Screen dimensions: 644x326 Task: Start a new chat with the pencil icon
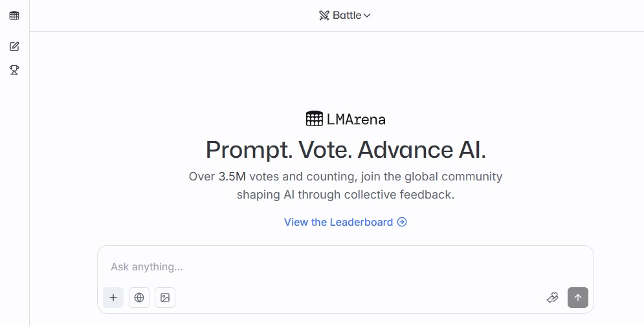(14, 47)
